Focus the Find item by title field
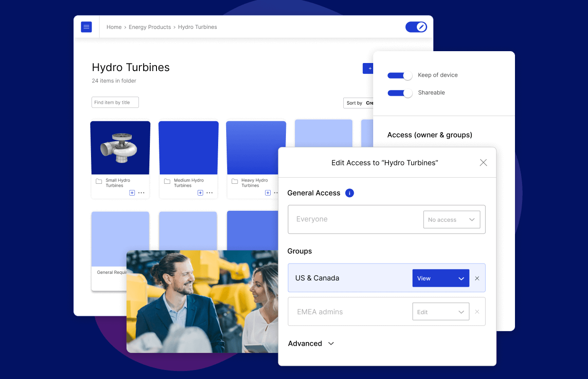Screen dimensions: 588x379 [x=115, y=102]
